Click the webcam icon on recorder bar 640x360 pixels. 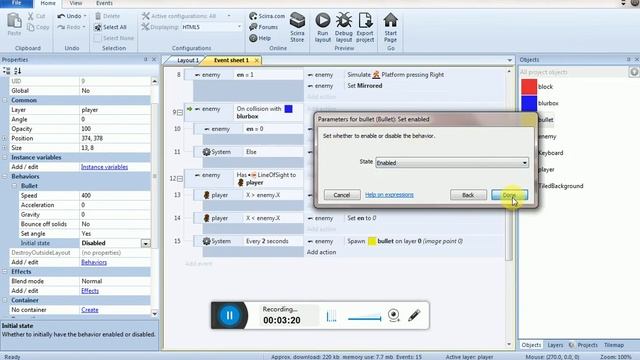(393, 316)
